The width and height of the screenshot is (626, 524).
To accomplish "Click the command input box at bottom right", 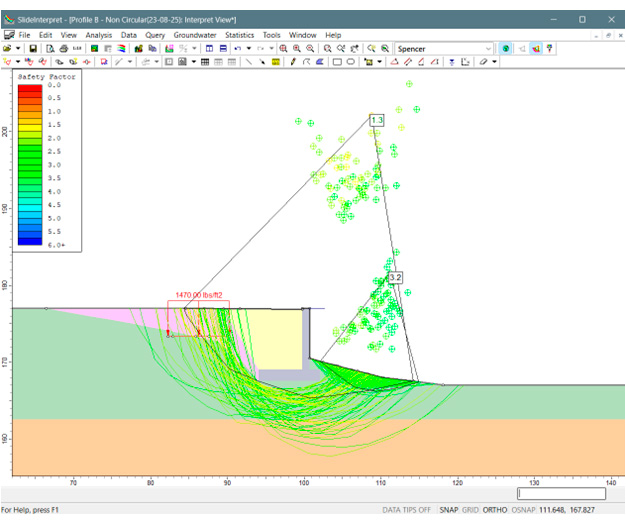I will point(561,493).
